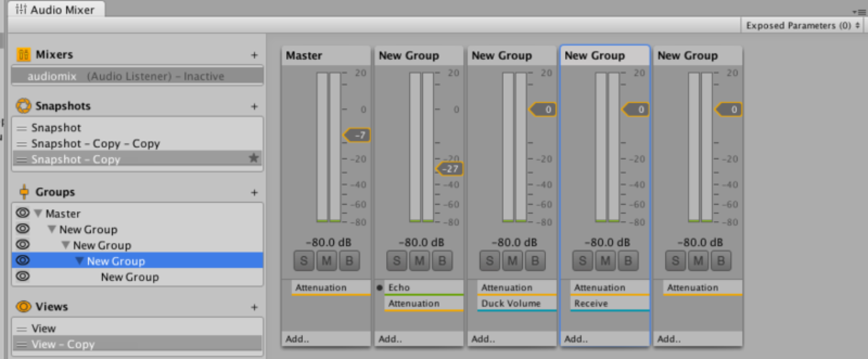Mute the Master channel with M button
868x359 pixels.
tap(326, 260)
